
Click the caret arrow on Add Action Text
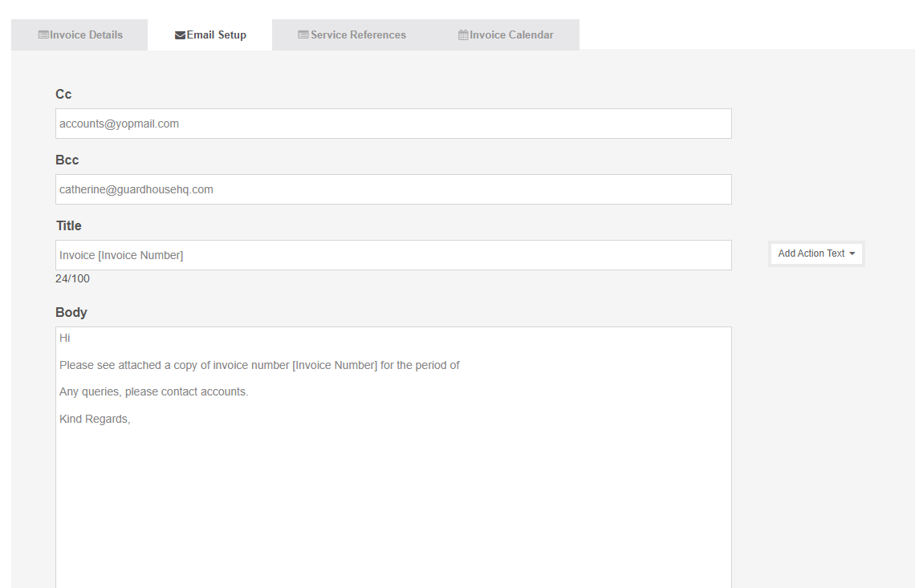click(852, 254)
